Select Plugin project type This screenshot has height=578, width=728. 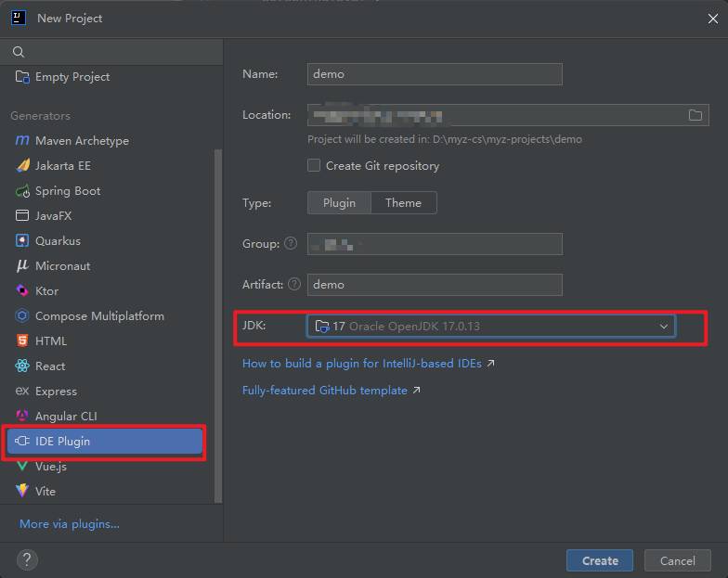tap(340, 202)
